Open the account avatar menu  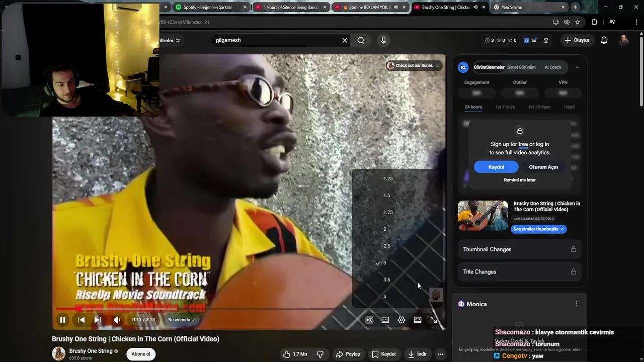coord(624,40)
